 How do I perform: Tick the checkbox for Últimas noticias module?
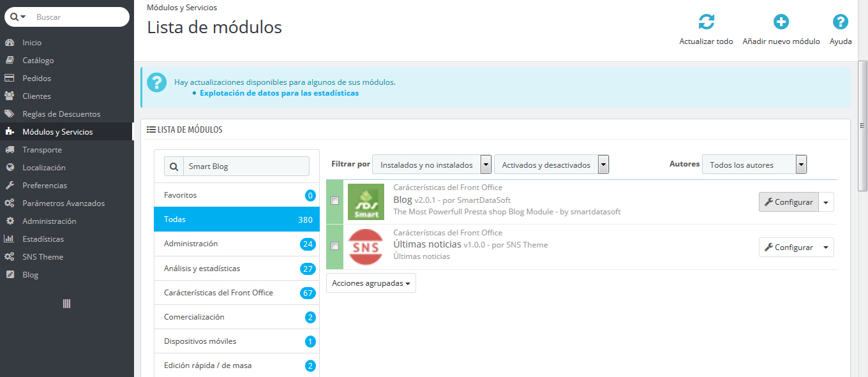click(335, 246)
